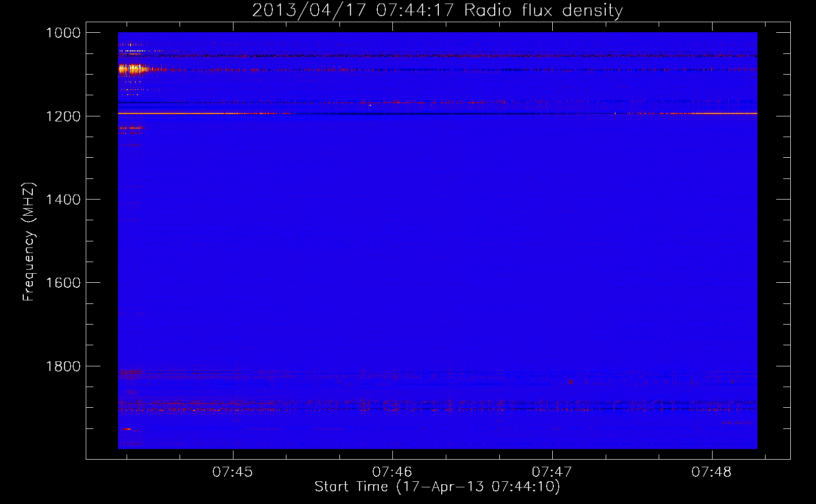Click the bright yellow burst near 1090 MHz
This screenshot has height=504, width=816.
[133, 69]
